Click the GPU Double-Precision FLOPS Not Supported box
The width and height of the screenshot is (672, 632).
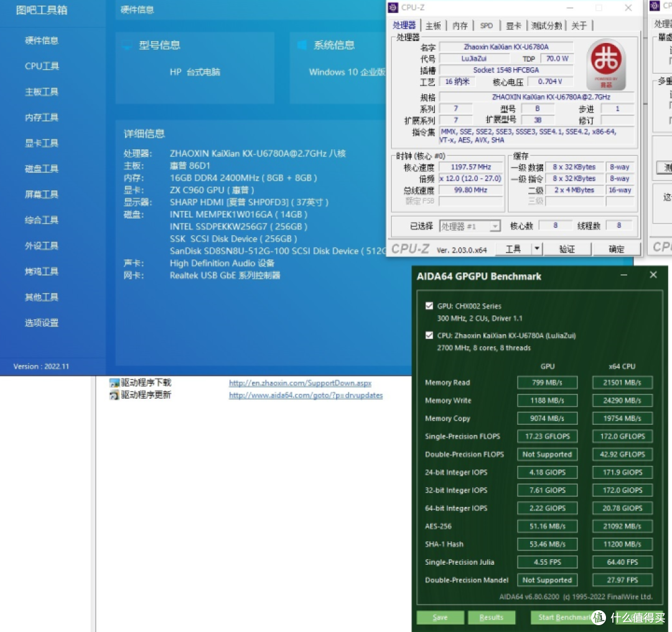point(547,454)
